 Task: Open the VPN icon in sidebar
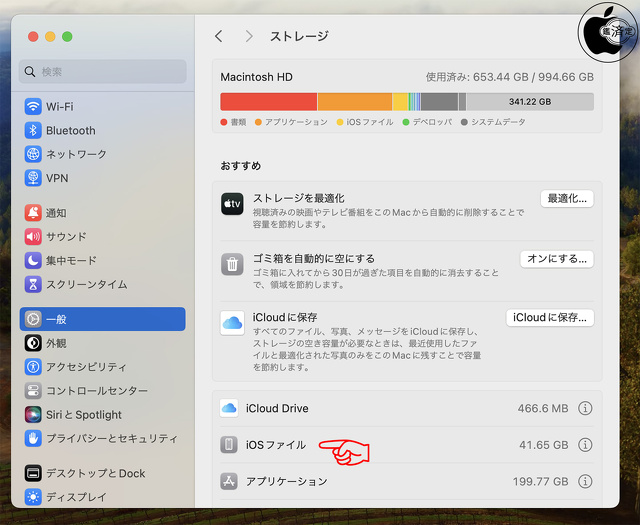(x=33, y=178)
